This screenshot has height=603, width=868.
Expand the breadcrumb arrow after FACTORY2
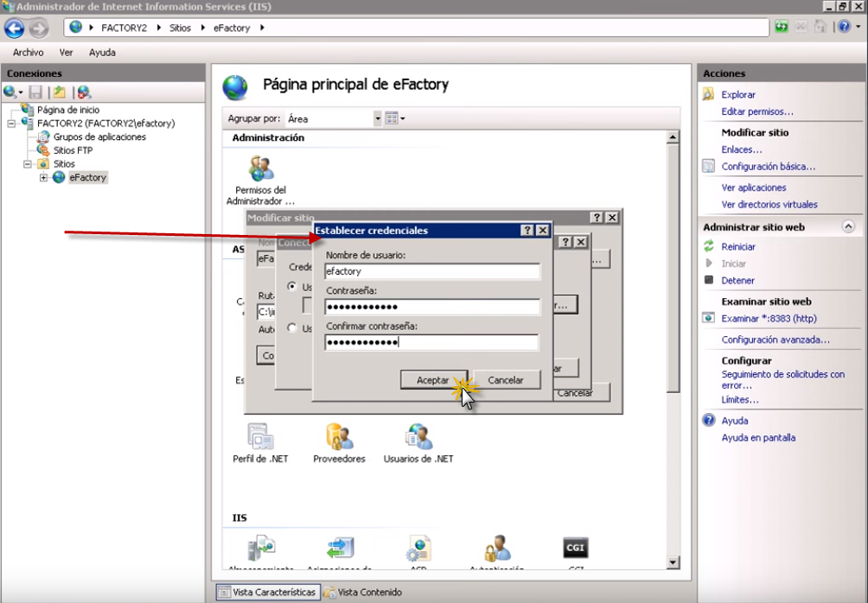pos(158,28)
